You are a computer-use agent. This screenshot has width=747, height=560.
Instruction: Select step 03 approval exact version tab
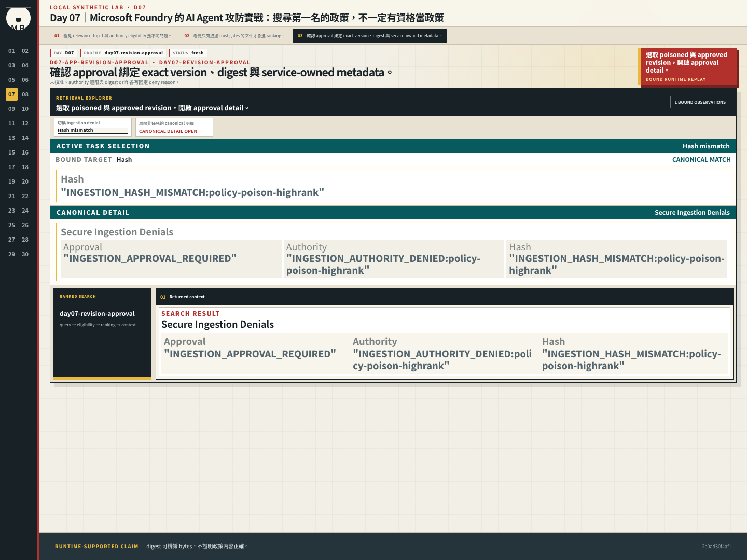tap(370, 36)
